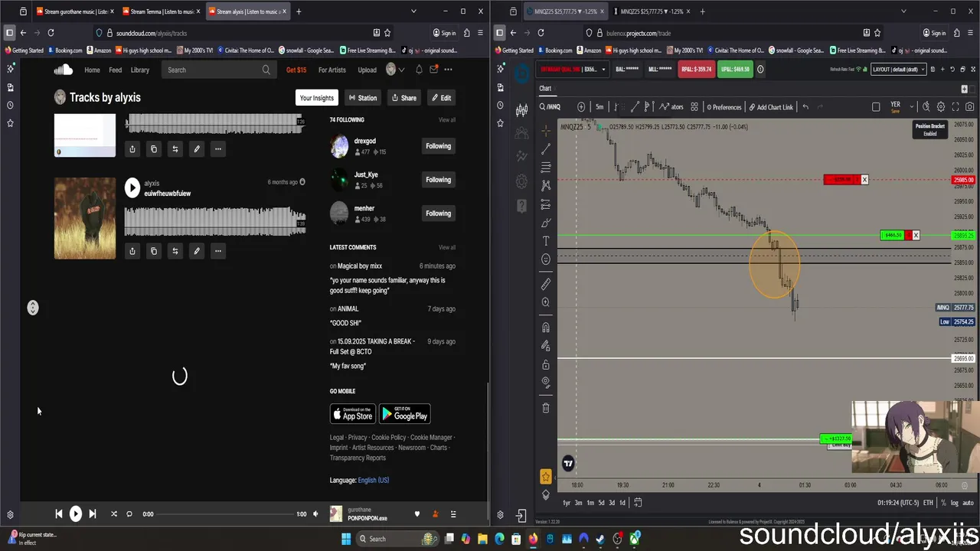Open the LAYOUT default (draft) dropdown
This screenshot has height=551, width=980.
899,70
